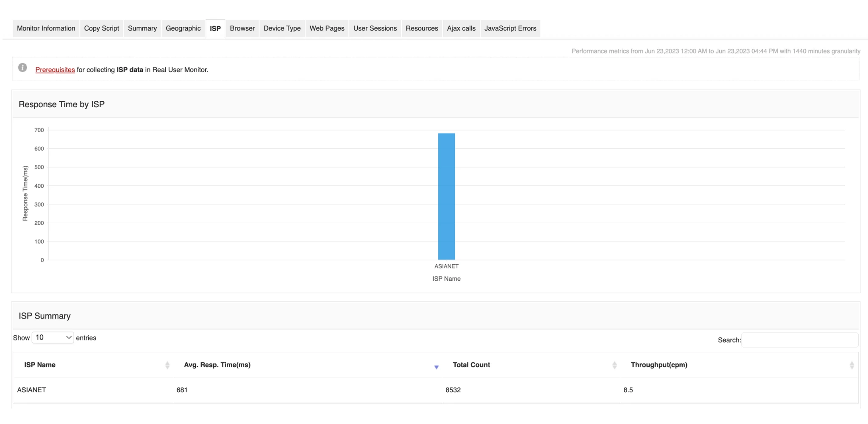Focus the ISP Summary search field
The height and width of the screenshot is (424, 868).
click(x=800, y=340)
